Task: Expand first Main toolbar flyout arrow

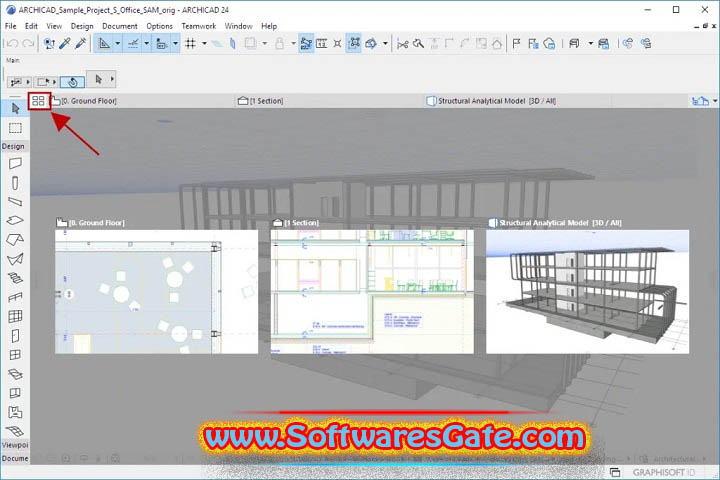Action: click(x=28, y=82)
